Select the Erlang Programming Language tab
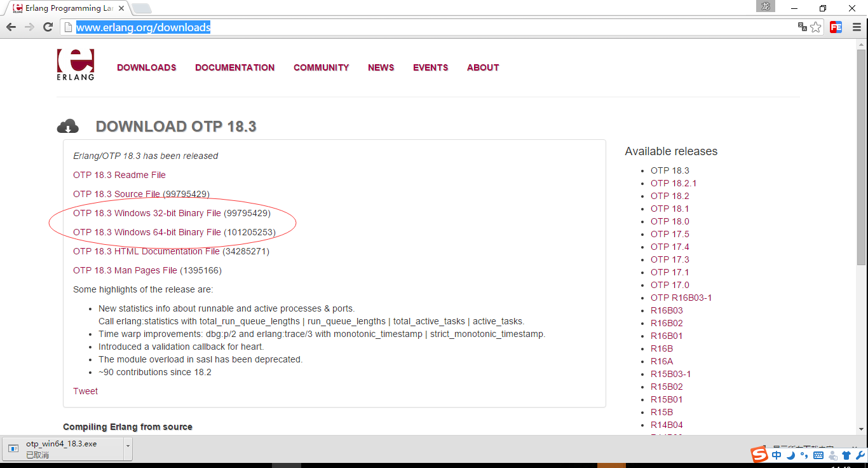Screen dimensions: 868x468 tap(67, 8)
